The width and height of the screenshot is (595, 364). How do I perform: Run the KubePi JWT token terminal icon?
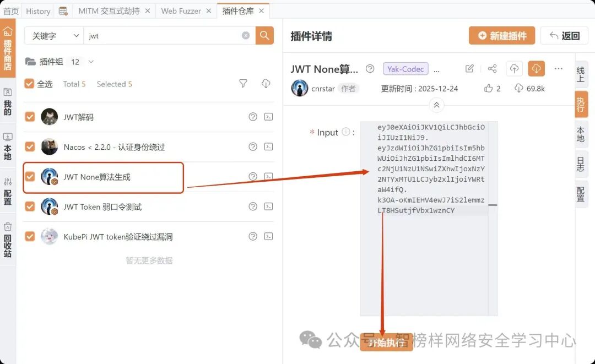[269, 236]
